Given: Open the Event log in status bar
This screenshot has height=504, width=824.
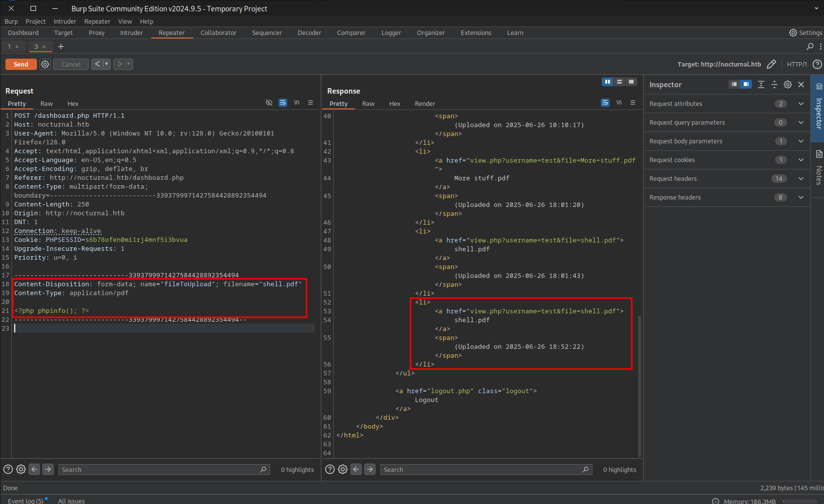Looking at the screenshot, I should [x=26, y=501].
